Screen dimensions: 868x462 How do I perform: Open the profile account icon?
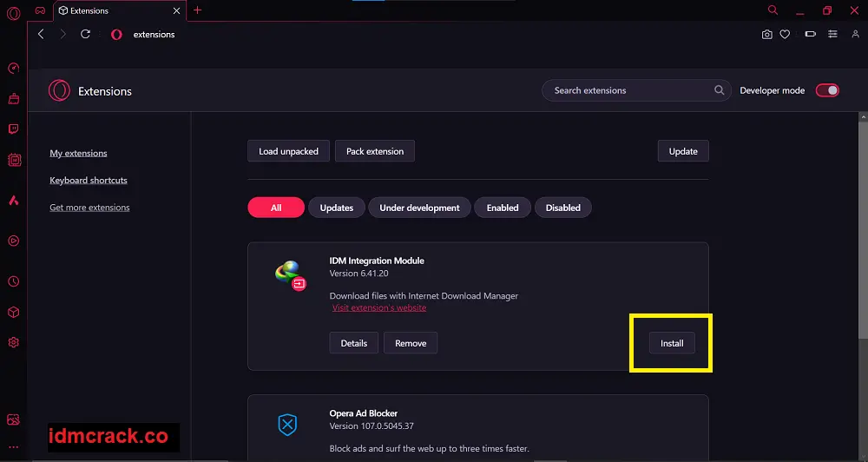(x=855, y=35)
